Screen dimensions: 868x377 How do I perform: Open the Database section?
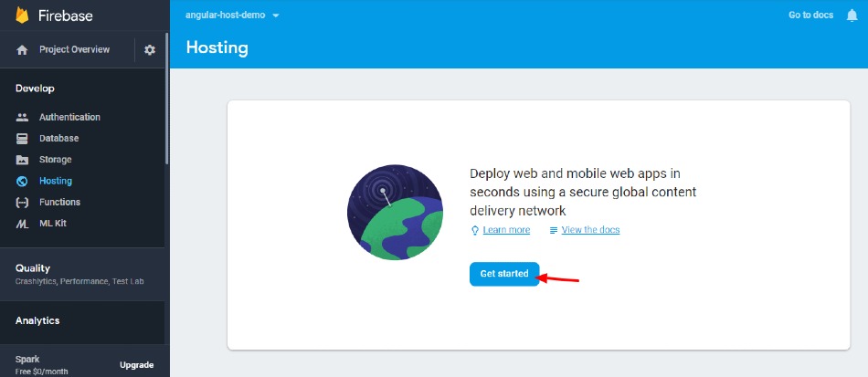pyautogui.click(x=58, y=138)
